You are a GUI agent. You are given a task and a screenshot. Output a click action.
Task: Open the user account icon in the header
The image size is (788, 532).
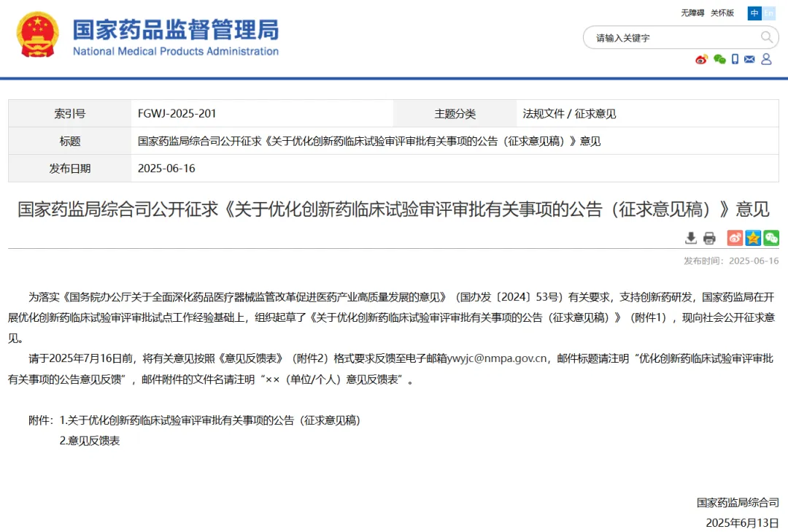coord(766,59)
